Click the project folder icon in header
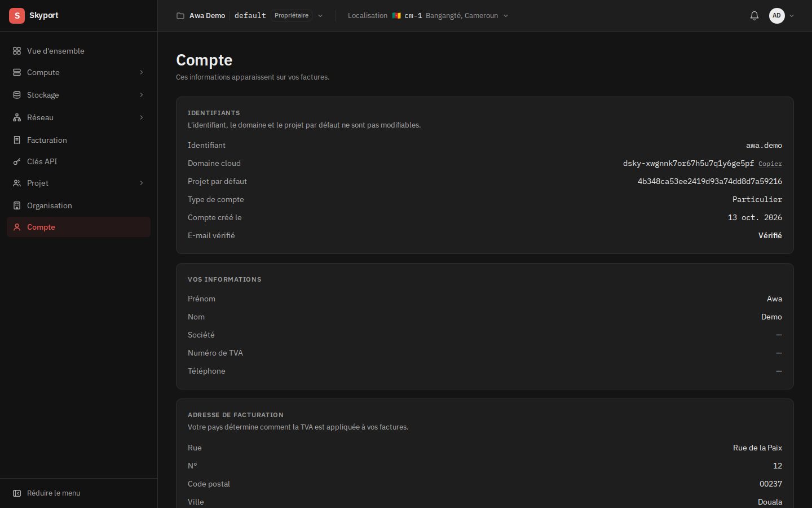Screen dimensions: 812x508 [180, 16]
